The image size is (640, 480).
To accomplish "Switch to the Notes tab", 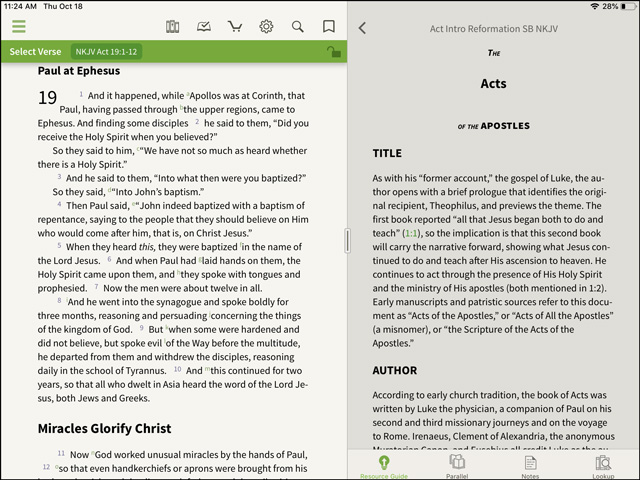I will (x=530, y=467).
